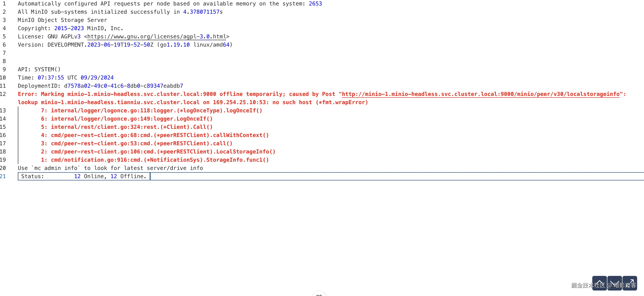Screen dimensions: 644x296
Task: Click the Copyright 2015-2023 MinIO line
Action: (70, 29)
